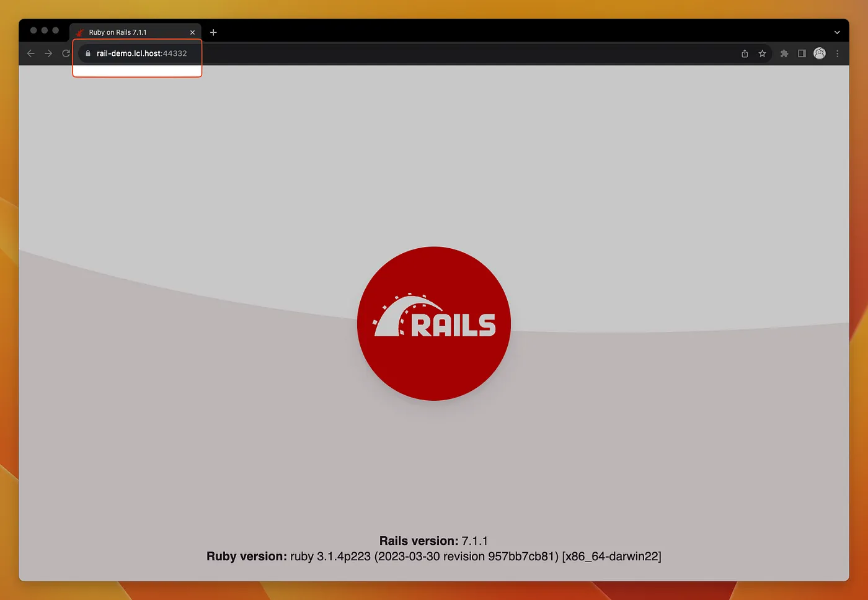Bookmark this page via the star icon
This screenshot has height=600, width=868.
(x=762, y=53)
